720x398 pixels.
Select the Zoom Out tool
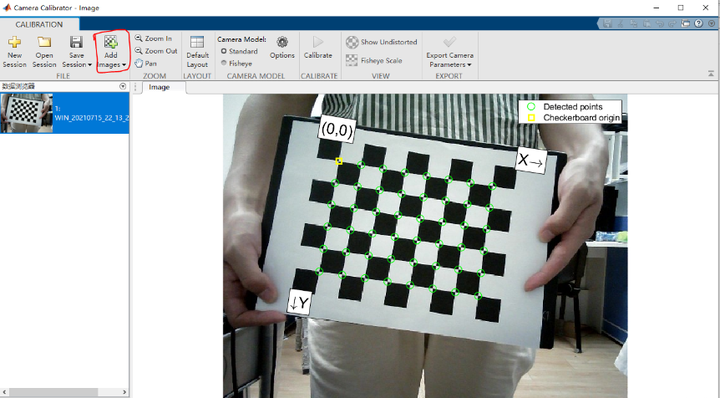(x=156, y=51)
